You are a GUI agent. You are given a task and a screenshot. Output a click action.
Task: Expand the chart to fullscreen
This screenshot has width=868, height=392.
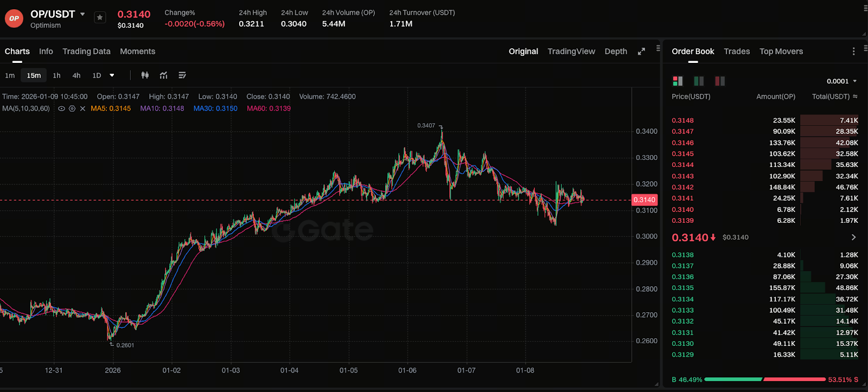tap(641, 52)
